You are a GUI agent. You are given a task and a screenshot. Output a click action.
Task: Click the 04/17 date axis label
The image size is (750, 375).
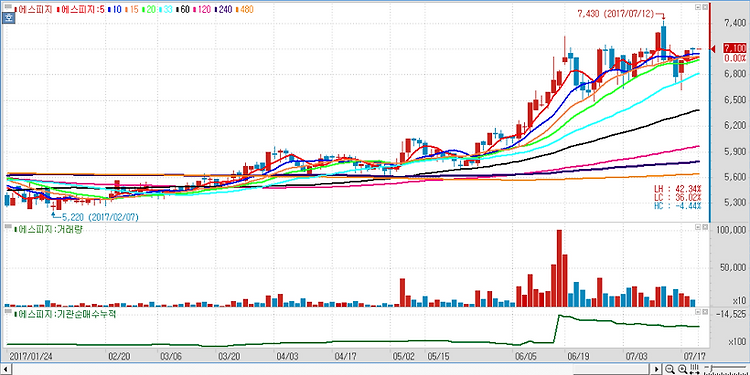346,357
